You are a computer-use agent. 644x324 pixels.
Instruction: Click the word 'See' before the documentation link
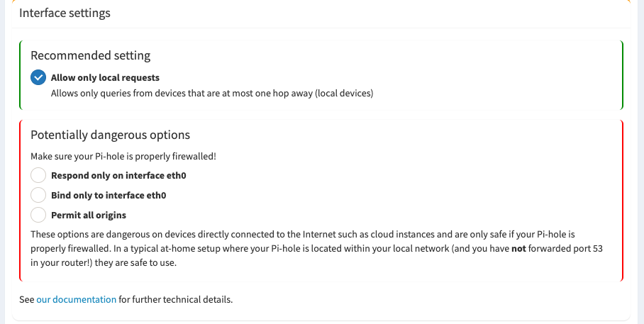[27, 299]
